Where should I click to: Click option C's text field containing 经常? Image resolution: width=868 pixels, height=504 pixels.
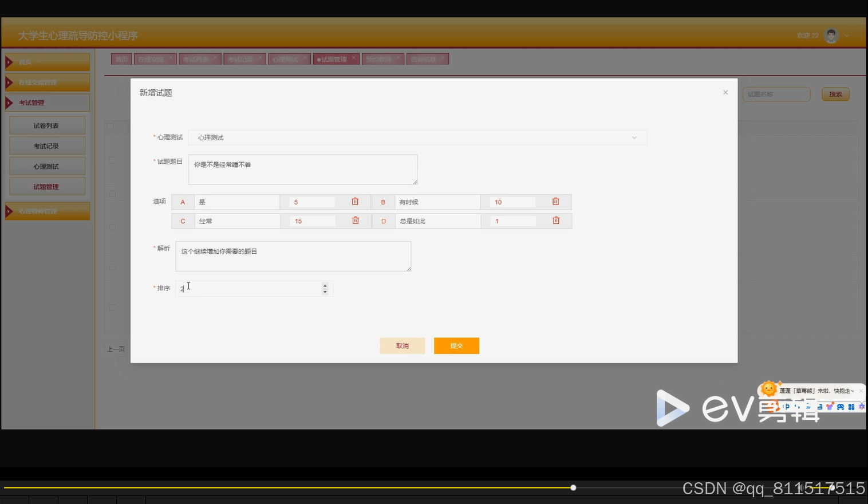point(237,221)
